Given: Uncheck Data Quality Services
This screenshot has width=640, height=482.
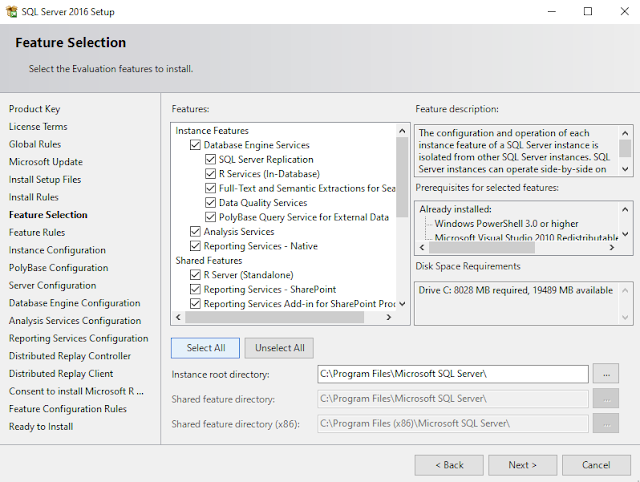Looking at the screenshot, I should click(x=210, y=202).
